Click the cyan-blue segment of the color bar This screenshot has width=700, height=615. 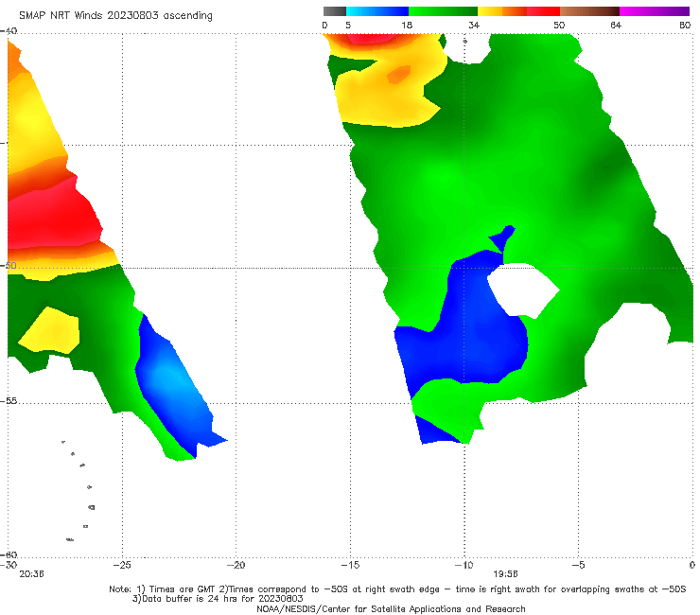coord(377,11)
